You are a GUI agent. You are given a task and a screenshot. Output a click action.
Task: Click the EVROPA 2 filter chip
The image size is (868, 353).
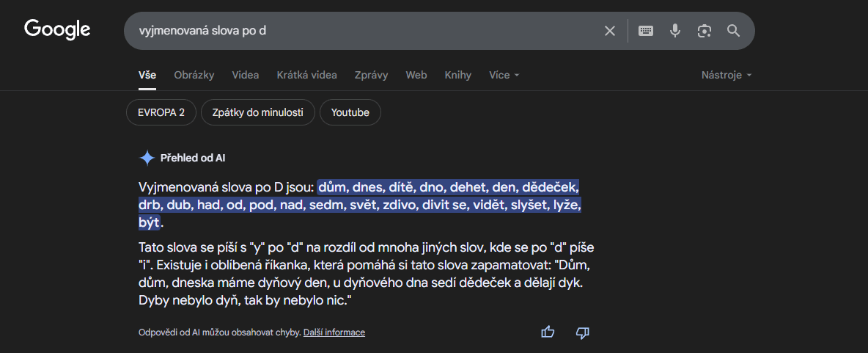pos(161,112)
